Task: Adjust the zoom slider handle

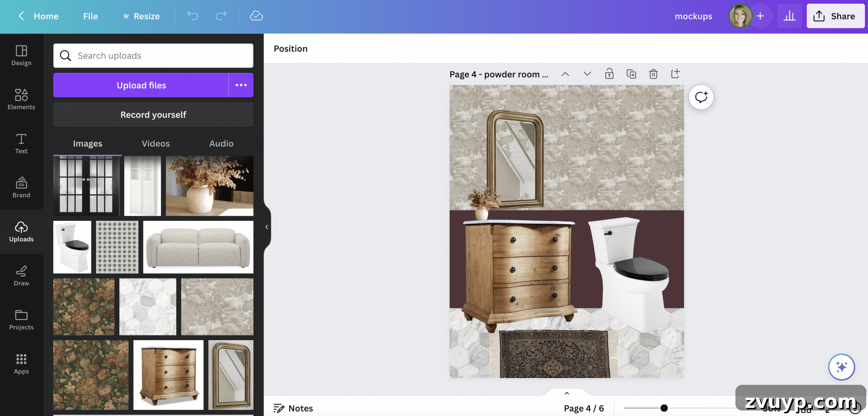Action: [x=664, y=408]
